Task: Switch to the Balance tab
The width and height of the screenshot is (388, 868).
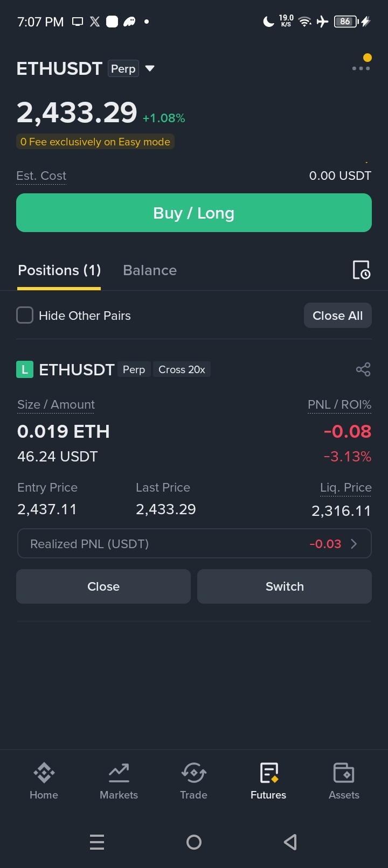Action: point(150,270)
